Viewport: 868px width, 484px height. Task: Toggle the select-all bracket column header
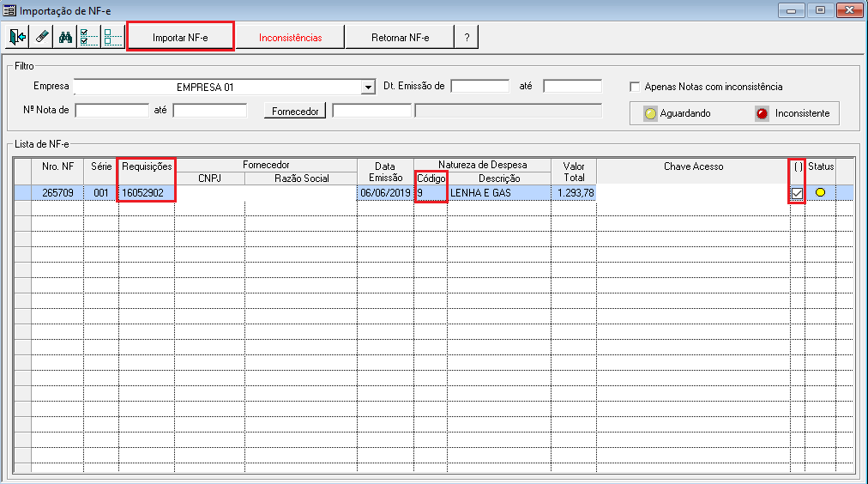[x=798, y=171]
